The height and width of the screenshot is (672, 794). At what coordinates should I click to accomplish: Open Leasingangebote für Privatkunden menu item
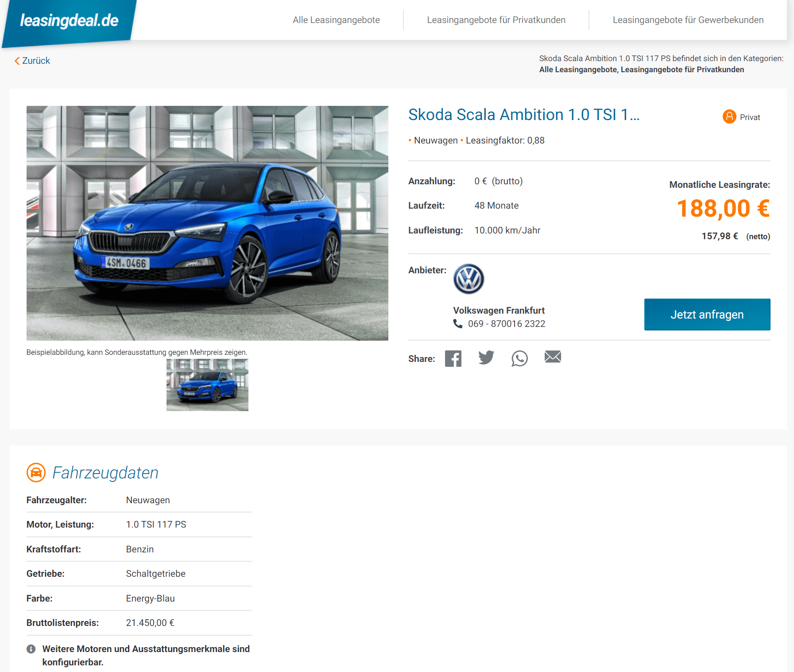(496, 20)
